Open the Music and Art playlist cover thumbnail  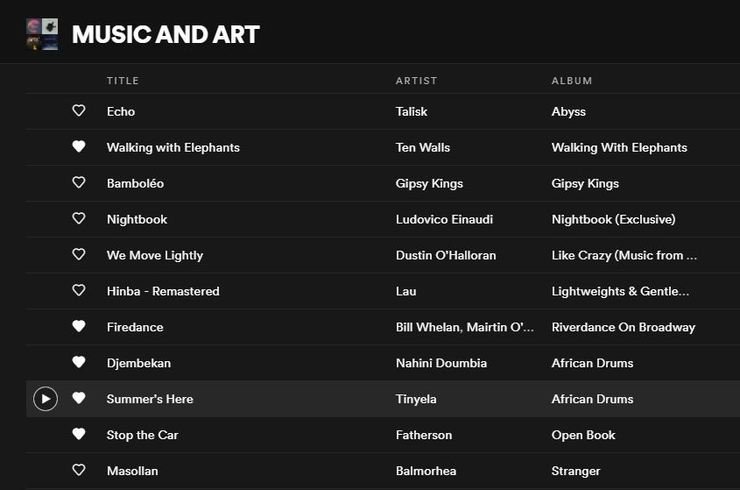(42, 34)
